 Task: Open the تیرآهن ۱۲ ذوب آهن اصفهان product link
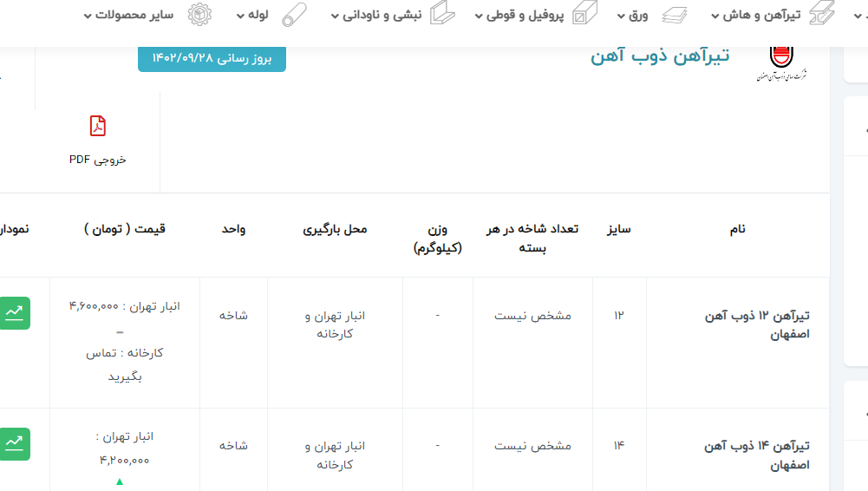click(x=757, y=324)
